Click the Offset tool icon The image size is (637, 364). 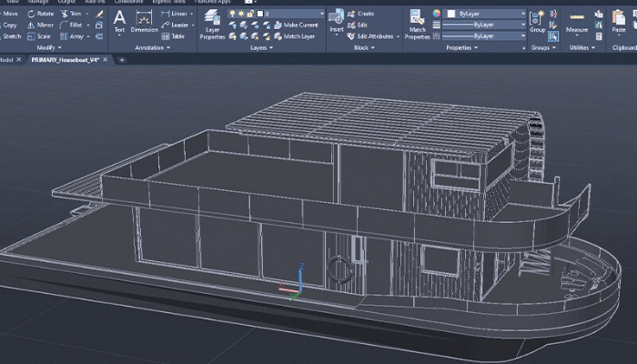pos(99,36)
